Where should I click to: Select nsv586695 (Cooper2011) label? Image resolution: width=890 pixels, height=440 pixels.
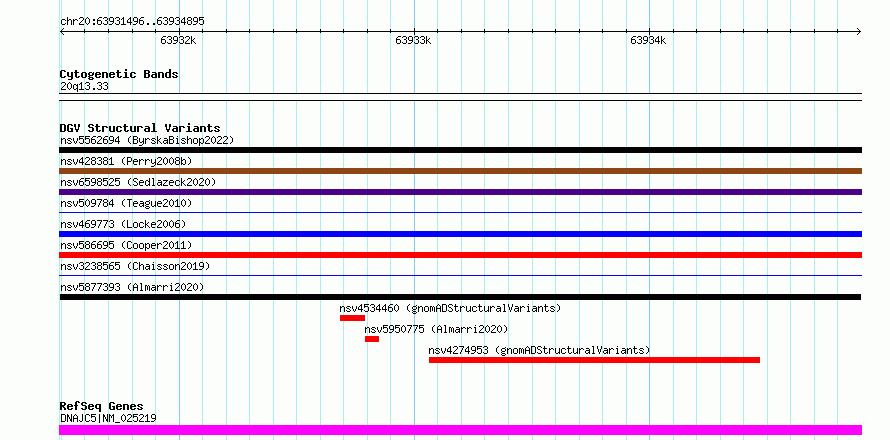point(126,245)
